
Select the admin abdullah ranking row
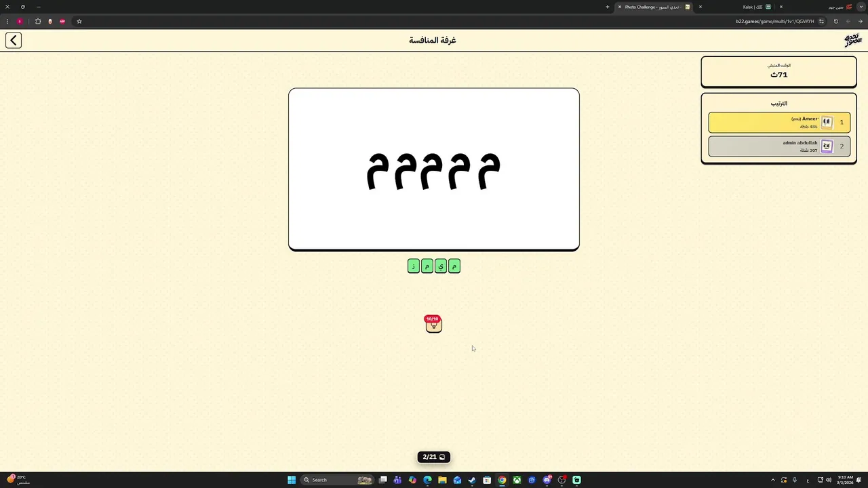tap(779, 146)
